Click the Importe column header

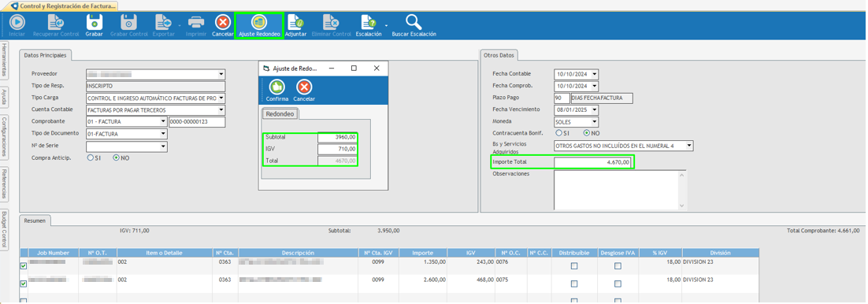pos(422,253)
